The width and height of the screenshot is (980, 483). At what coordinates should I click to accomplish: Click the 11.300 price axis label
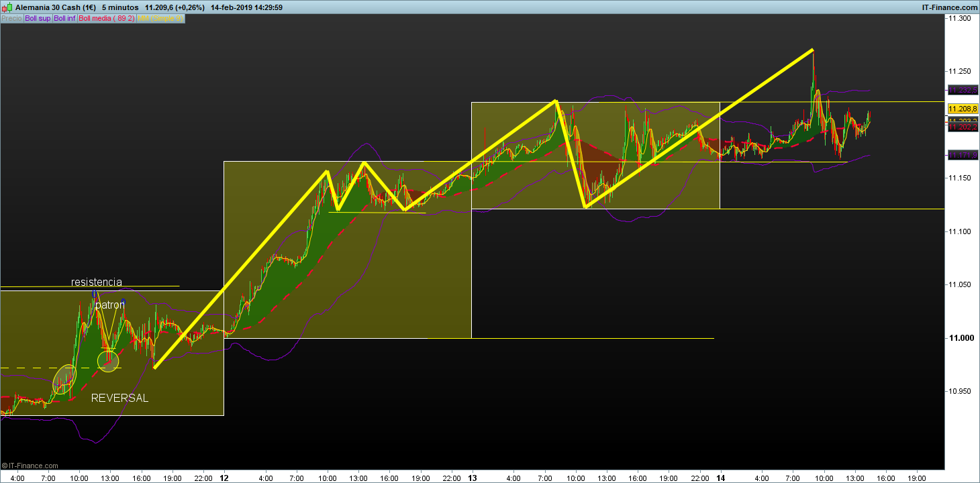pyautogui.click(x=959, y=18)
